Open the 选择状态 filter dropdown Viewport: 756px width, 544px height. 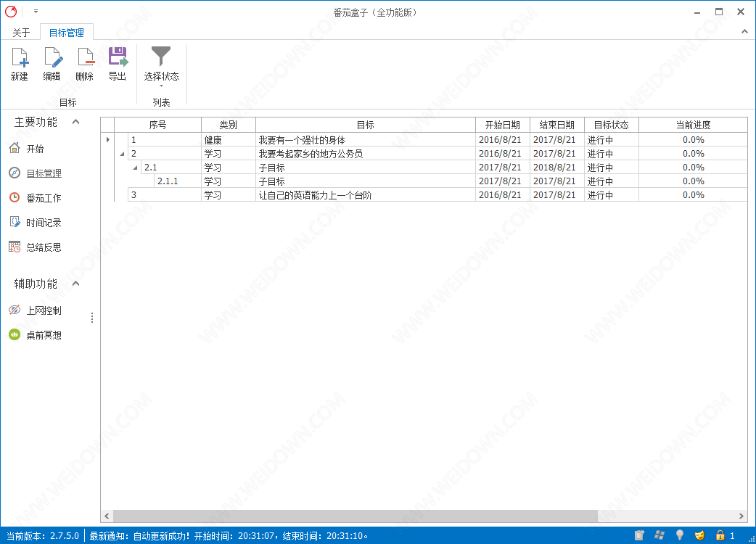[x=161, y=67]
